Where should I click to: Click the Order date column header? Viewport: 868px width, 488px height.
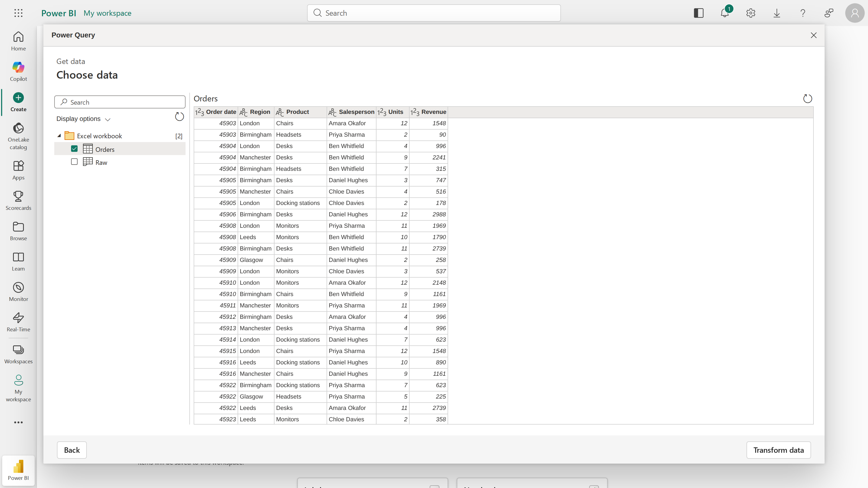(216, 112)
